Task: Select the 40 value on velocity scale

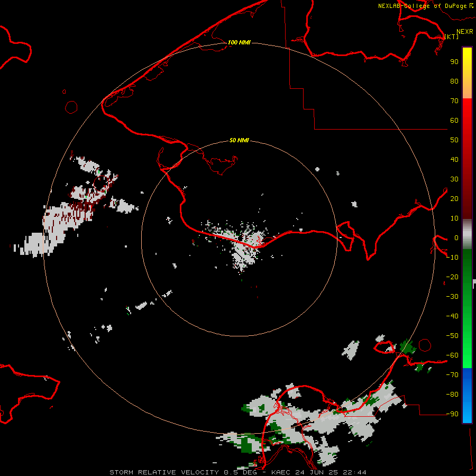Action: coord(454,160)
